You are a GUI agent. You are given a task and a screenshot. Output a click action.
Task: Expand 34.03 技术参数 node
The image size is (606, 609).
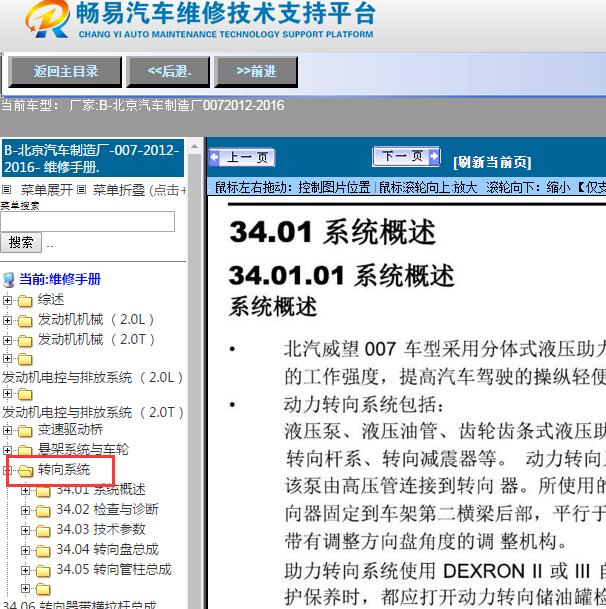26,530
